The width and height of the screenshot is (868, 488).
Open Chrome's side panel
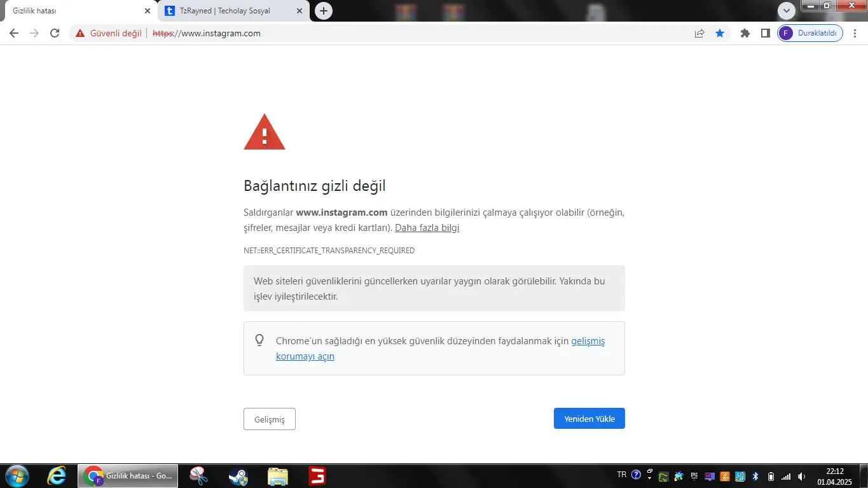[x=766, y=33]
